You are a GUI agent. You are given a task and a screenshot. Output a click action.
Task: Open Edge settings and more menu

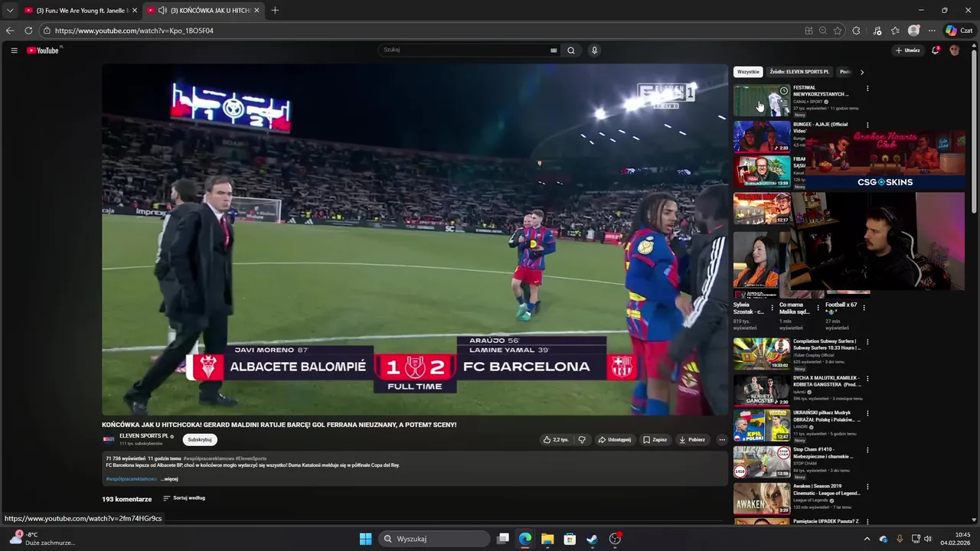[932, 31]
